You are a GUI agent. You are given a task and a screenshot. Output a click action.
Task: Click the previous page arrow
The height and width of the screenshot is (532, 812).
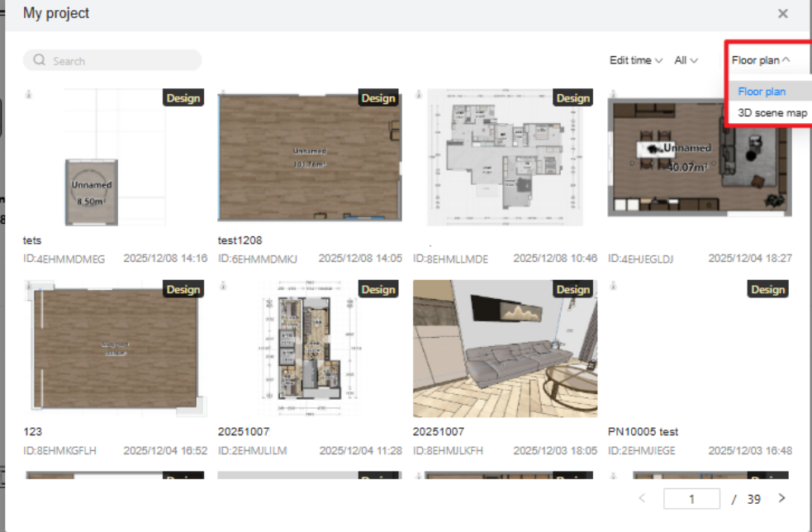point(643,498)
